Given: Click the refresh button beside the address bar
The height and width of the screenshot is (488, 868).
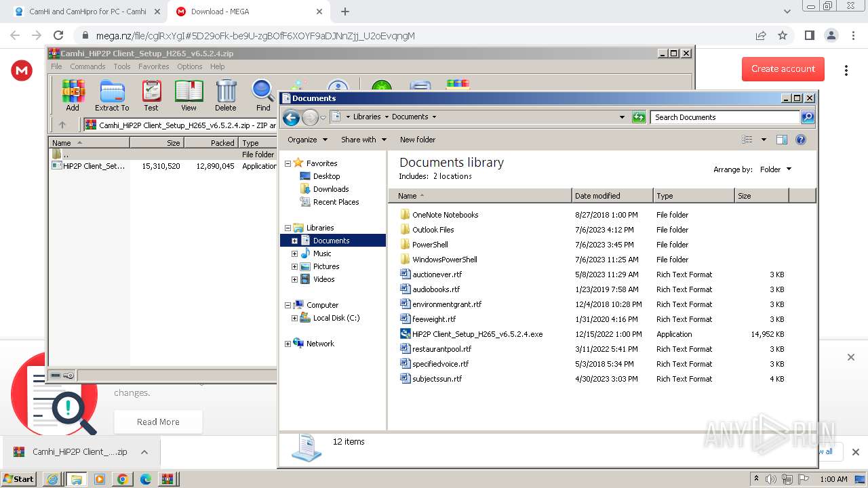Looking at the screenshot, I should (639, 117).
